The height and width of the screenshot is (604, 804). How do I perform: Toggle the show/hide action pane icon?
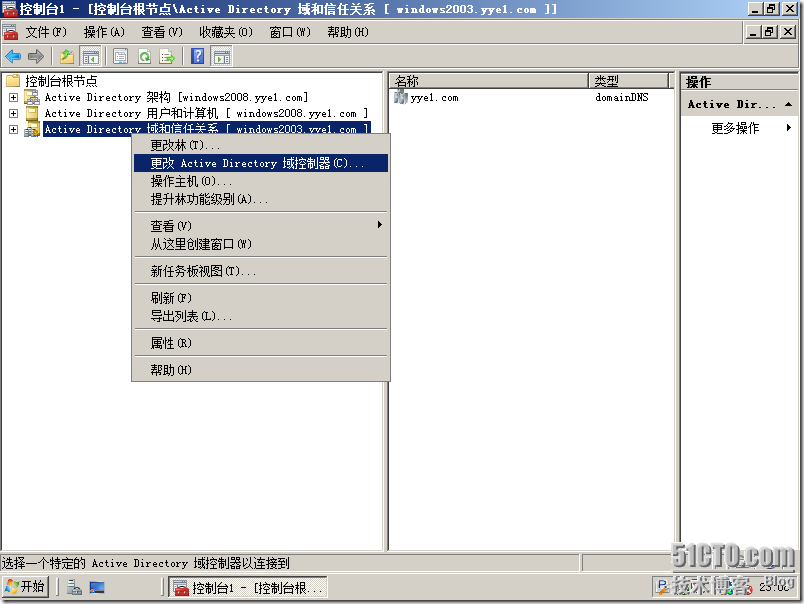[x=222, y=56]
